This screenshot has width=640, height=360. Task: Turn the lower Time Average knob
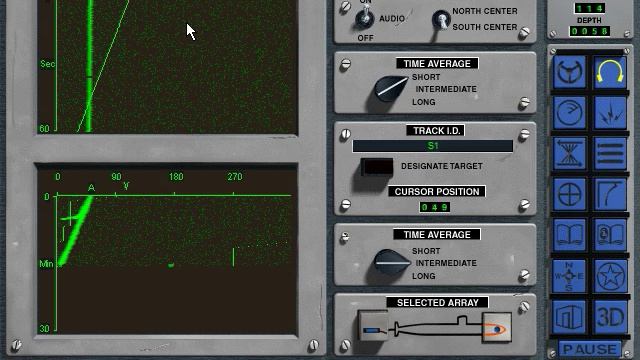[x=391, y=262]
